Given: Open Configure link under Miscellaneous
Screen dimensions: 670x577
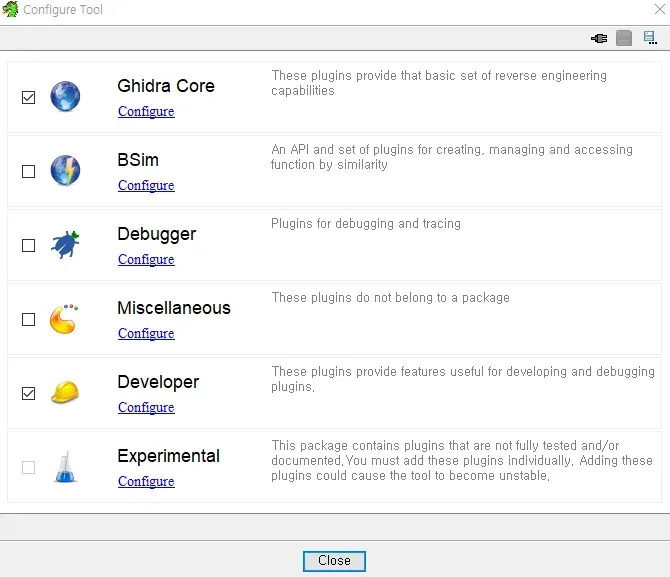Looking at the screenshot, I should 146,333.
